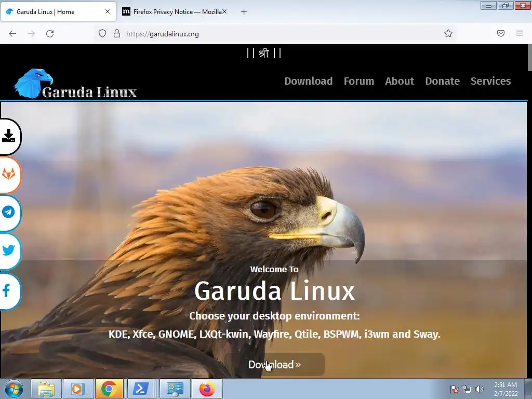Open the Services nav menu item
532x399 pixels.
point(490,81)
